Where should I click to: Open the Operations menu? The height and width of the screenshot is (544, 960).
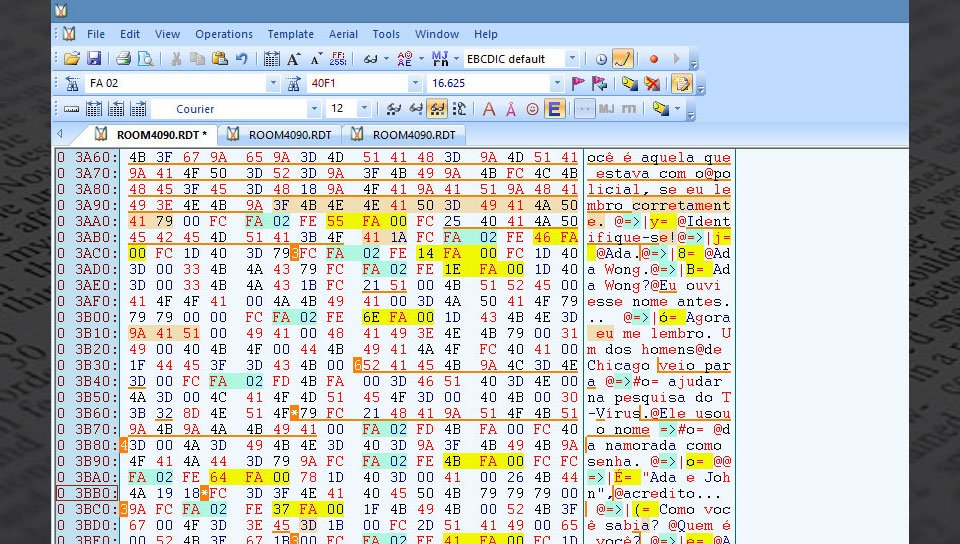pos(223,34)
